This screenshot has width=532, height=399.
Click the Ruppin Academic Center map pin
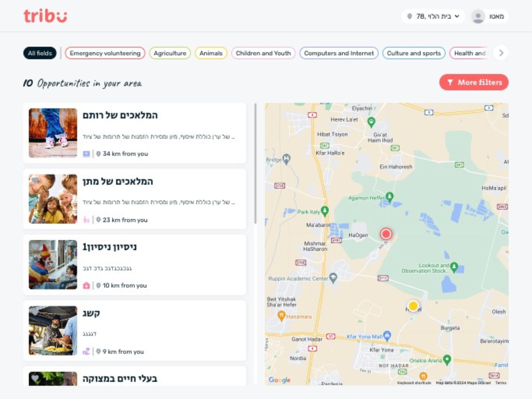click(x=333, y=278)
